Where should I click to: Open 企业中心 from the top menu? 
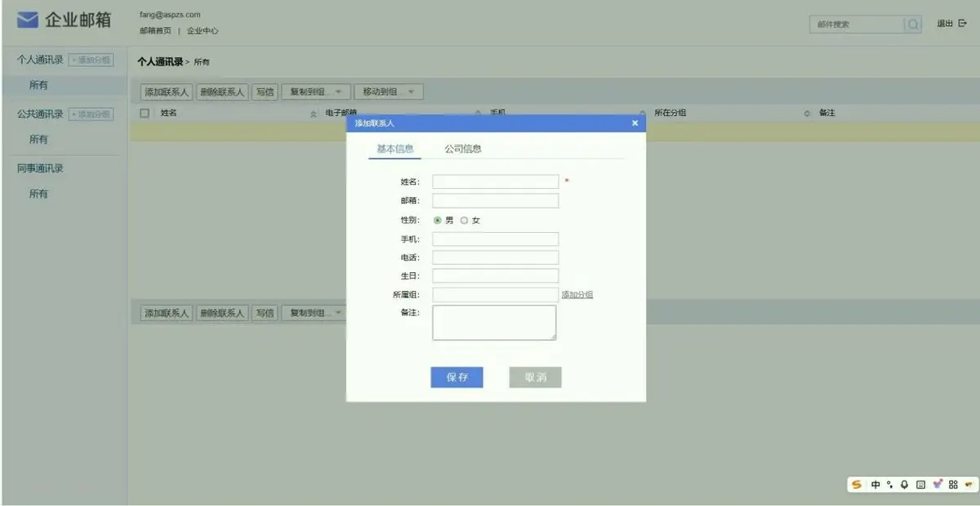coord(202,30)
